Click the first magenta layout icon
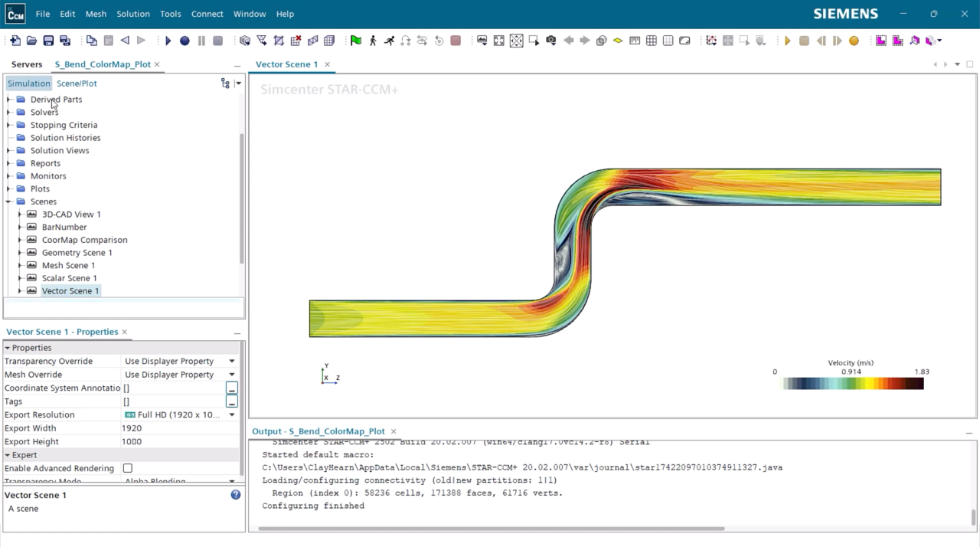The width and height of the screenshot is (980, 547). (x=881, y=41)
